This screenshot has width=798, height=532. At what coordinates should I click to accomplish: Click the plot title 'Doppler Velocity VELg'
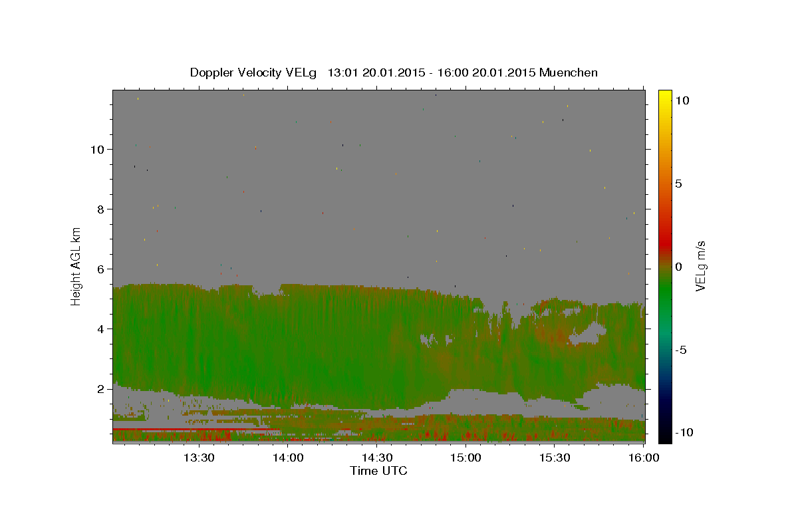click(253, 72)
